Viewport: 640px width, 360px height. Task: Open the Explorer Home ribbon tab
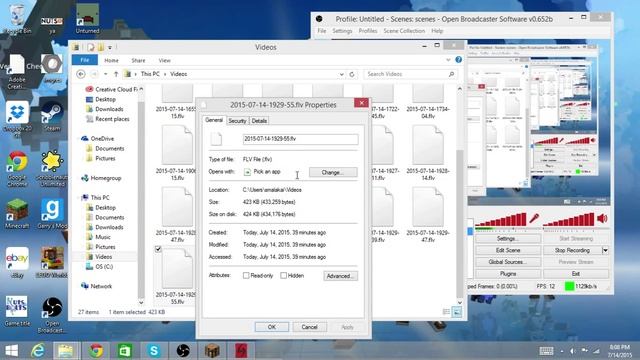[111, 60]
